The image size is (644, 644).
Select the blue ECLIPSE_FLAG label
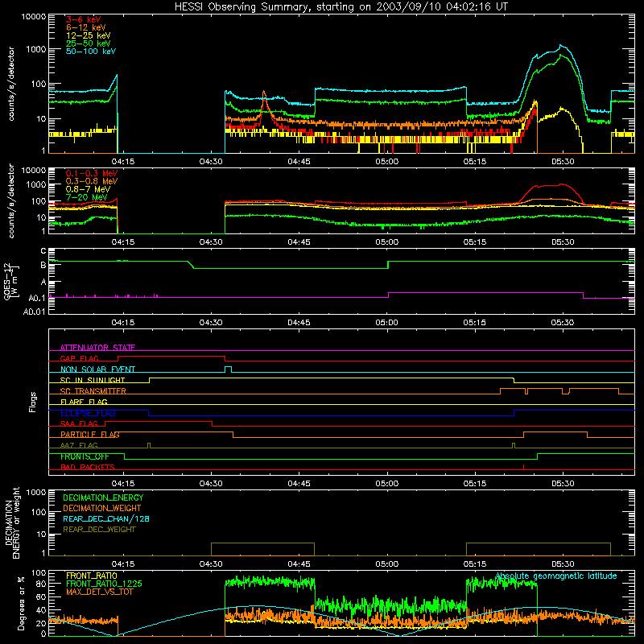[x=88, y=413]
